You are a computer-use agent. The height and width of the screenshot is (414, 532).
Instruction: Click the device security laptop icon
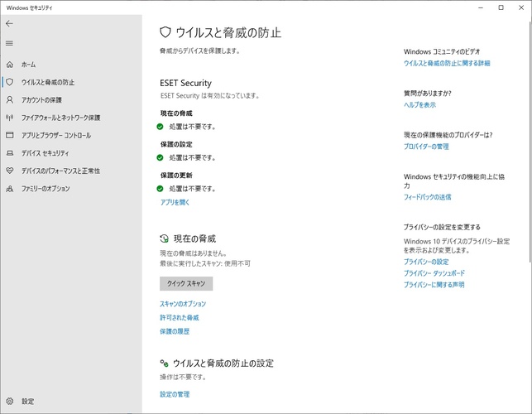click(10, 153)
